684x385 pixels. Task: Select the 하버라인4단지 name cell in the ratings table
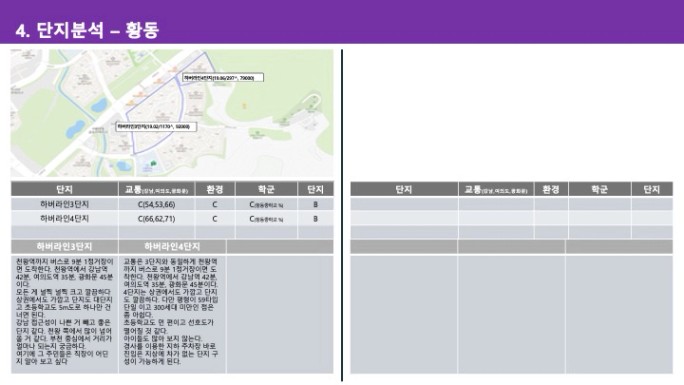point(65,218)
